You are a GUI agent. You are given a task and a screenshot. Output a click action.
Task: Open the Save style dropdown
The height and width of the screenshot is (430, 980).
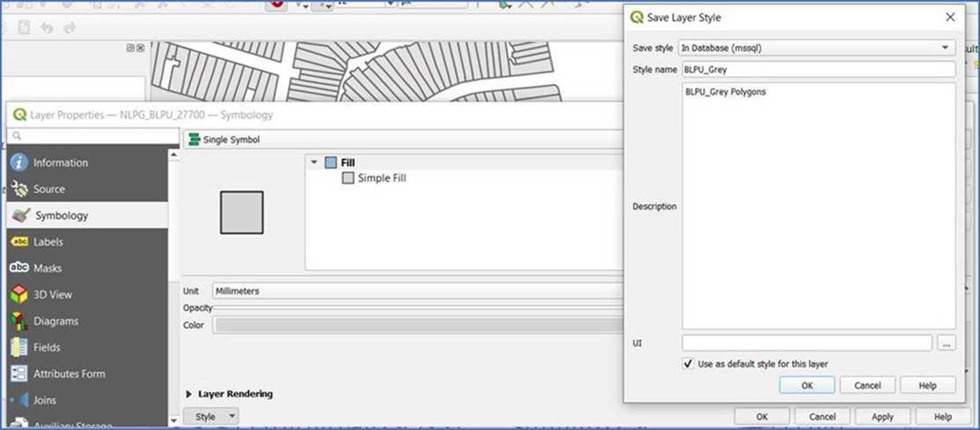[x=817, y=48]
